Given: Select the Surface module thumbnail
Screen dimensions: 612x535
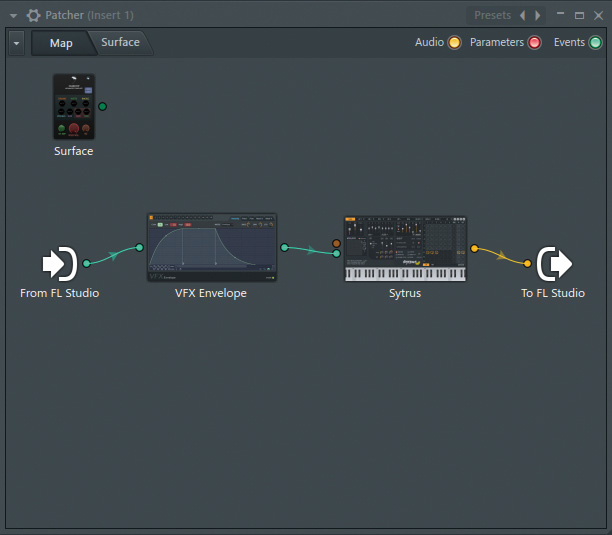Looking at the screenshot, I should pos(74,107).
